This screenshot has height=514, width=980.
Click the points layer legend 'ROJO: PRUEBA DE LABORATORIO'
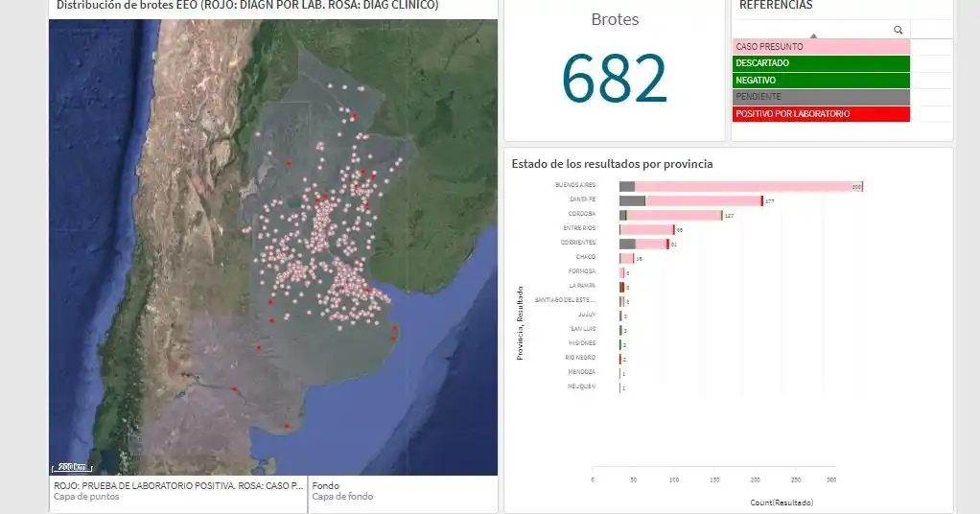tap(177, 485)
